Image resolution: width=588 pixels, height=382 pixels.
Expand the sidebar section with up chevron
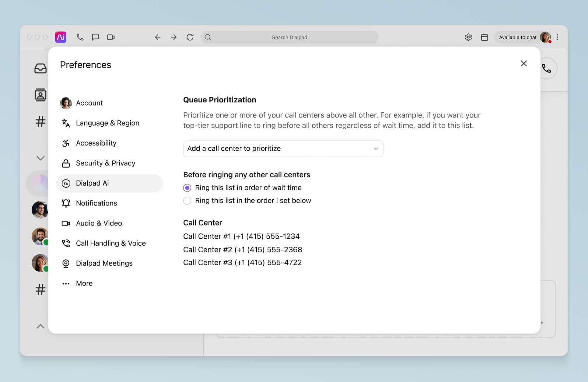click(40, 326)
